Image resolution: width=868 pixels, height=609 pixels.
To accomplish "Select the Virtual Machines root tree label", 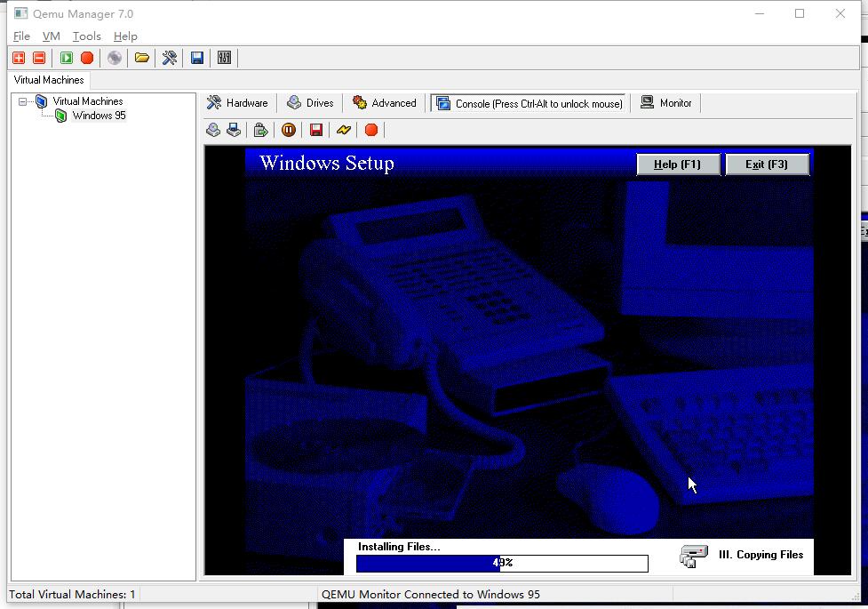I will tap(87, 101).
